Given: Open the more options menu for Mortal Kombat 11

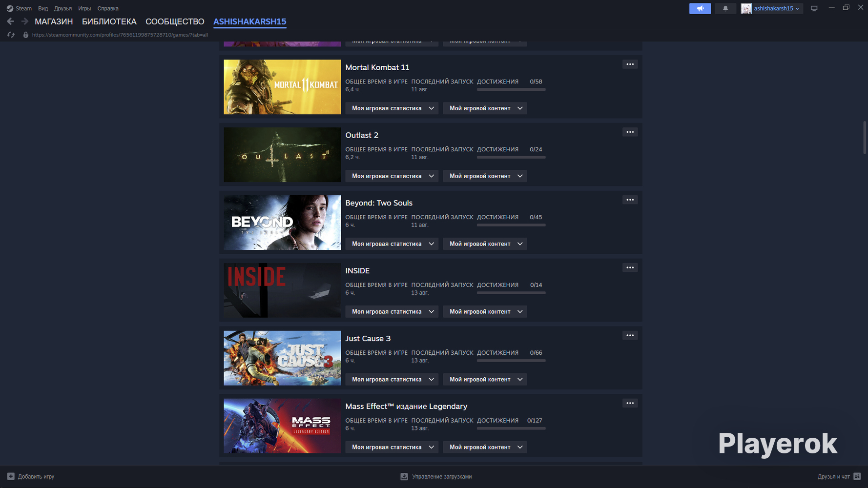Looking at the screenshot, I should (x=630, y=64).
